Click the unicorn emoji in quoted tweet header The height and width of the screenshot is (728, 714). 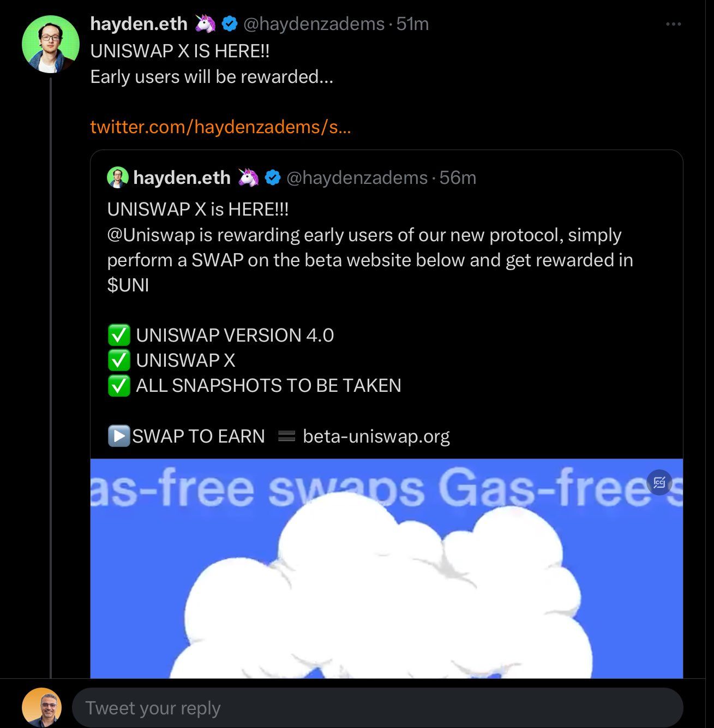pos(248,177)
